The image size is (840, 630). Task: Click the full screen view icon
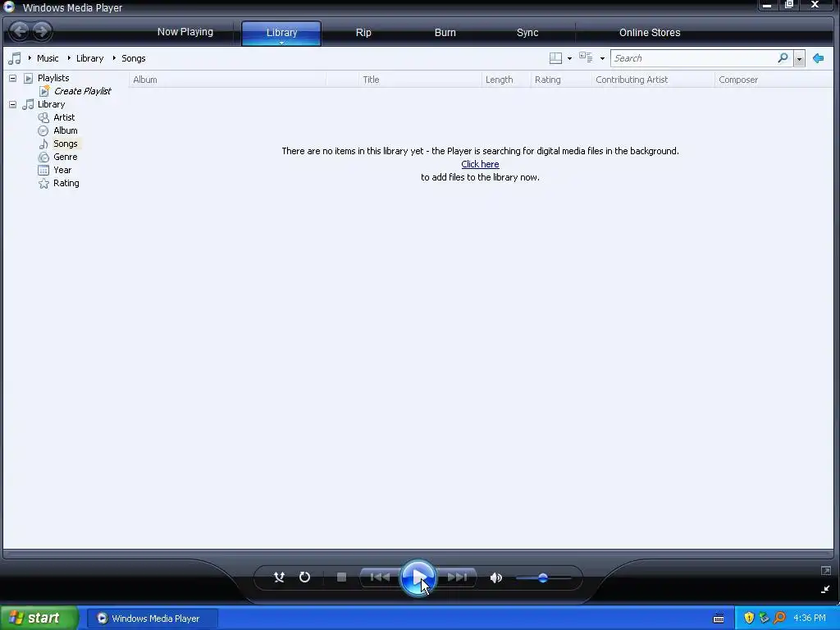pos(825,571)
